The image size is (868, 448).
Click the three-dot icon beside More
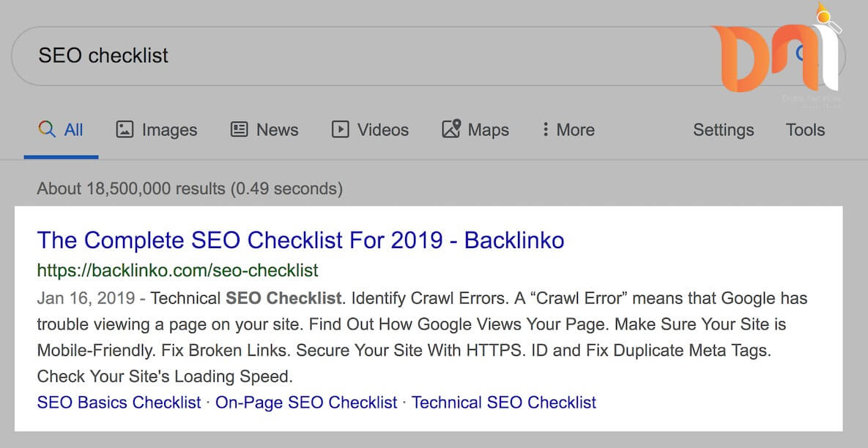[x=545, y=130]
